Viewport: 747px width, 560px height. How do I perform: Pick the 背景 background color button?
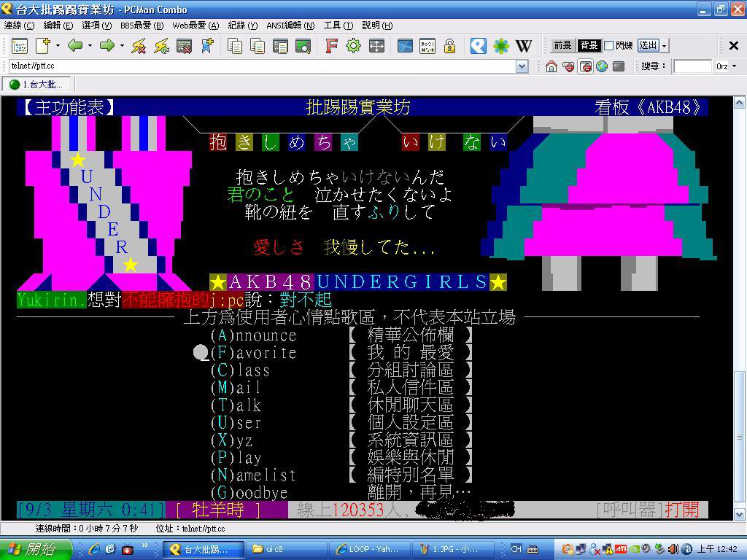click(x=589, y=46)
